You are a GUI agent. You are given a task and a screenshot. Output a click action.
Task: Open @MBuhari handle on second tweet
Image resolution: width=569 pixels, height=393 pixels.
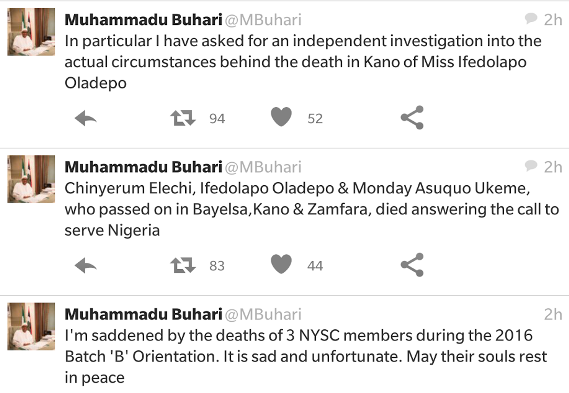click(x=263, y=167)
